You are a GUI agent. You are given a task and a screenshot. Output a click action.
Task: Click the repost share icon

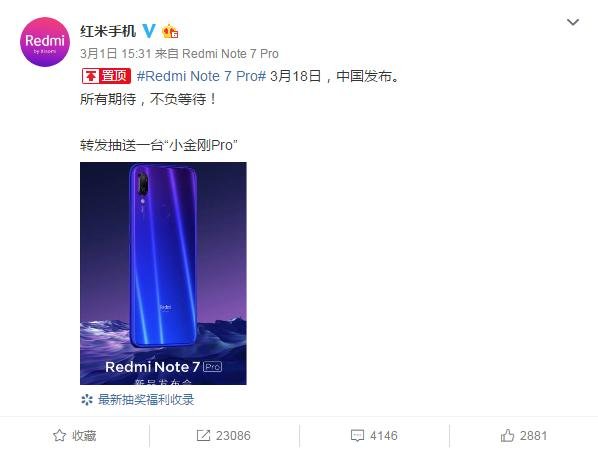[x=203, y=435]
